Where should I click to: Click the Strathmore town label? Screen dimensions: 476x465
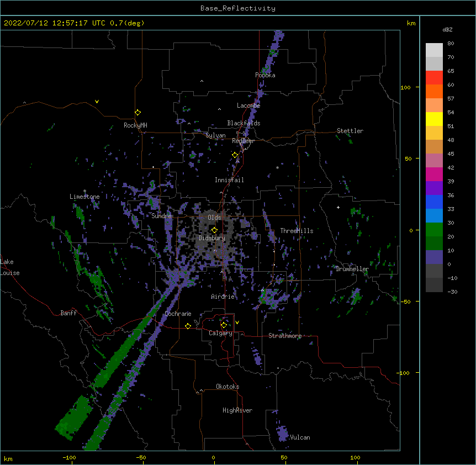pyautogui.click(x=285, y=336)
